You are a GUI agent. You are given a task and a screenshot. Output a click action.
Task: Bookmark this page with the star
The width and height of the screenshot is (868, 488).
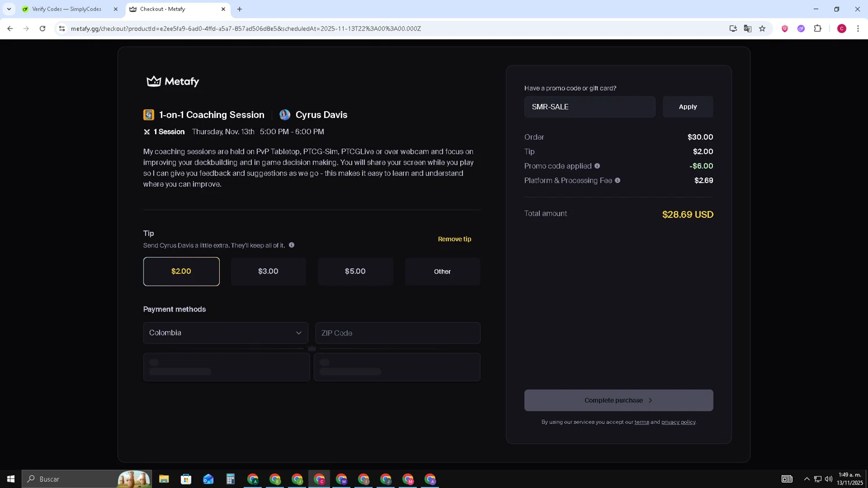[x=762, y=28]
